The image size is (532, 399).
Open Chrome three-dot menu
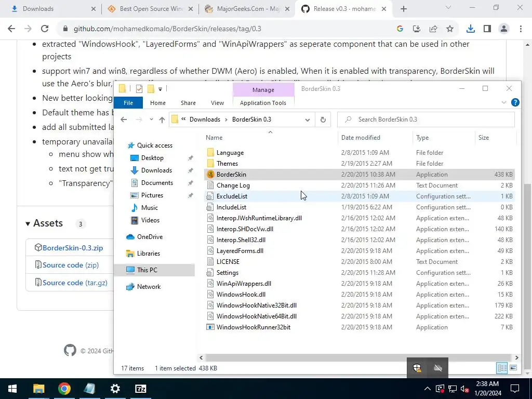521,29
